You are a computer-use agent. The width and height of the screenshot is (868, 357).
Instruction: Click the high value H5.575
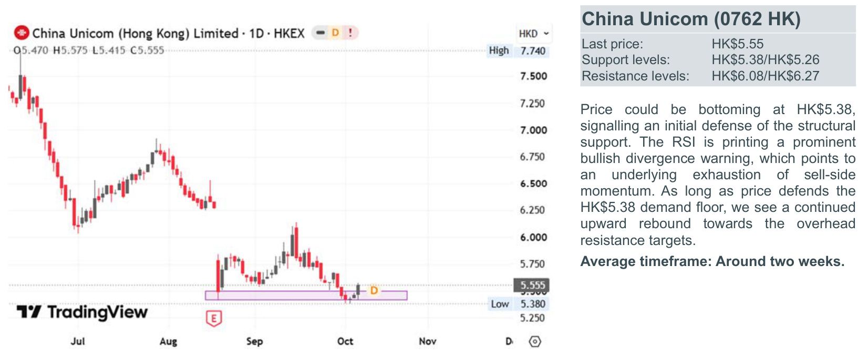pyautogui.click(x=70, y=50)
